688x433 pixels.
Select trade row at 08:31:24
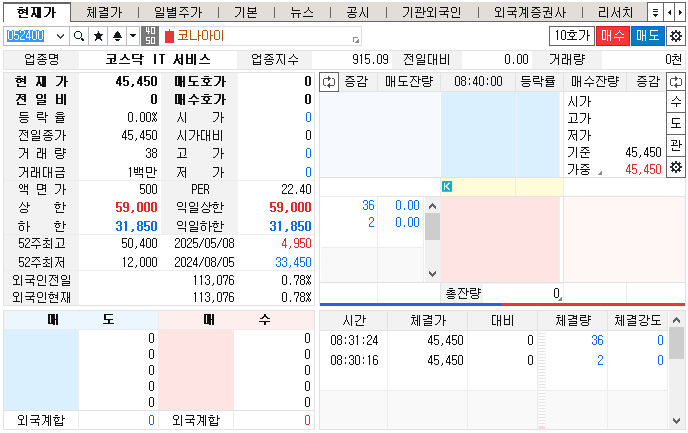click(x=494, y=340)
